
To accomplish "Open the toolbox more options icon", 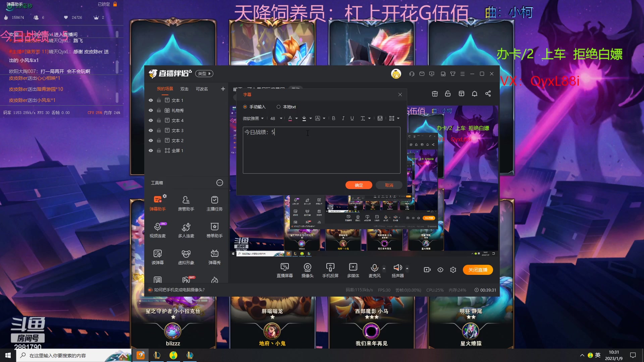I will click(x=219, y=183).
